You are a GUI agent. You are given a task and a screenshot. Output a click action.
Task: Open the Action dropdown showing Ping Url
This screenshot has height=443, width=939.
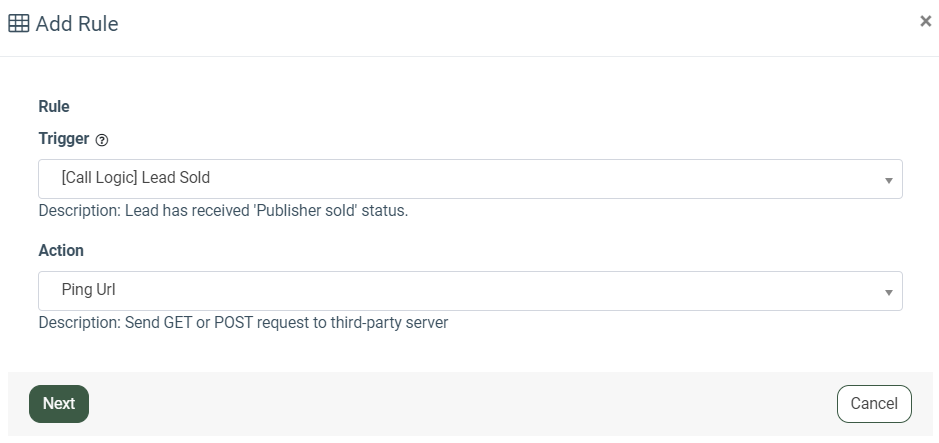tap(470, 291)
